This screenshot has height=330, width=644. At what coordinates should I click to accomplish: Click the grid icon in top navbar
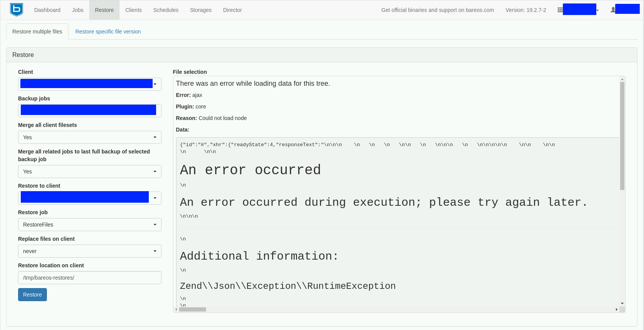click(560, 10)
